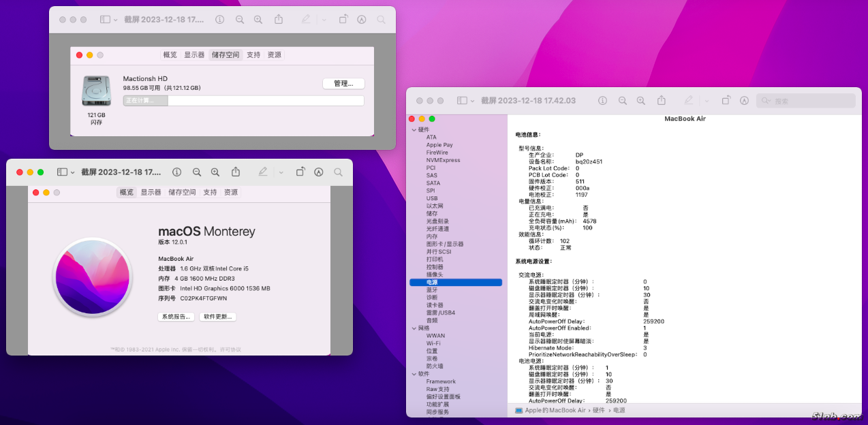Select Apple Pay in the system report sidebar
Image resolution: width=868 pixels, height=425 pixels.
pyautogui.click(x=439, y=145)
